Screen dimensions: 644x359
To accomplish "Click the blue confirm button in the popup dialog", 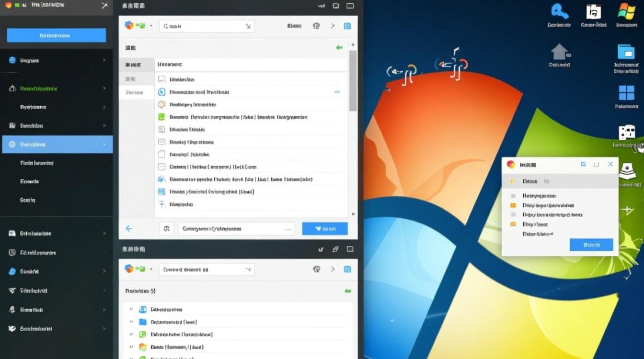I will click(592, 245).
